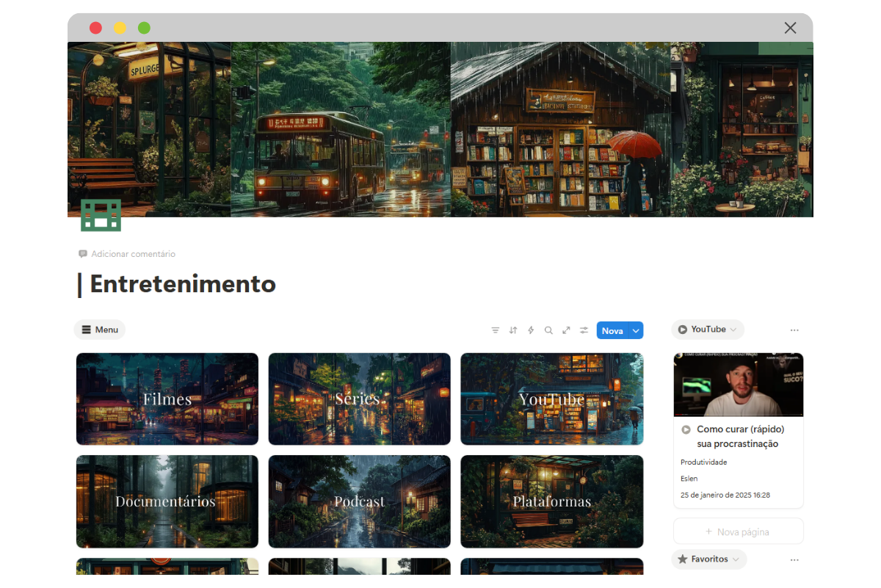Click the close X at window top right
Screen dimensions: 881x588
pos(790,28)
